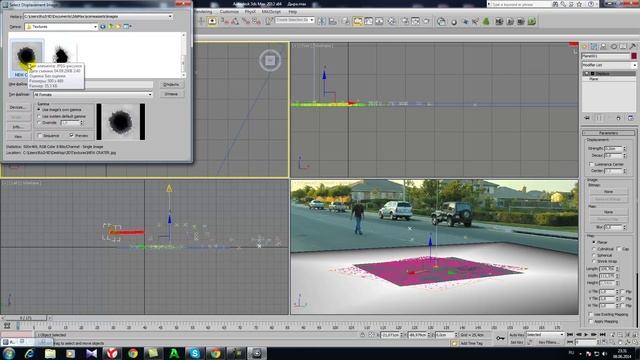Click the View button in file dialog
The height and width of the screenshot is (360, 640).
pos(18,136)
